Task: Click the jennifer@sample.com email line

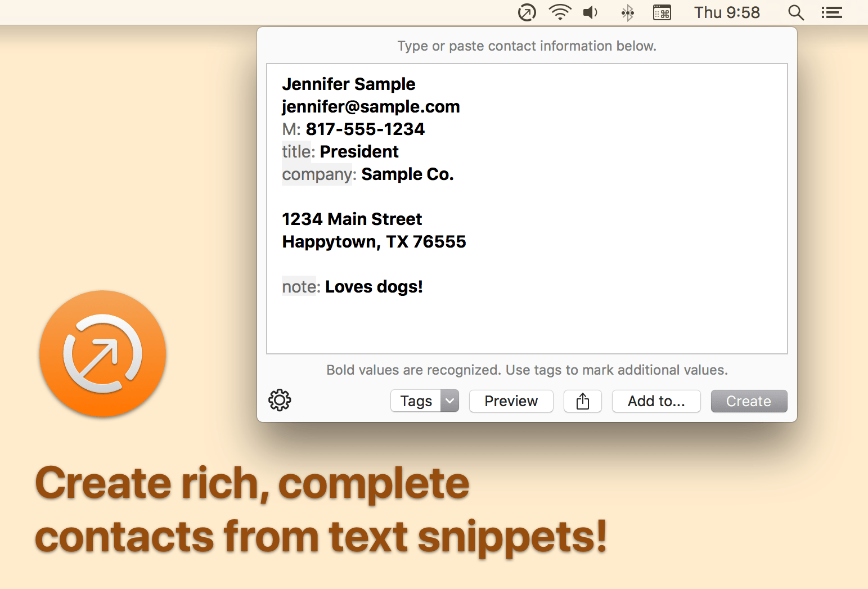Action: pos(371,107)
